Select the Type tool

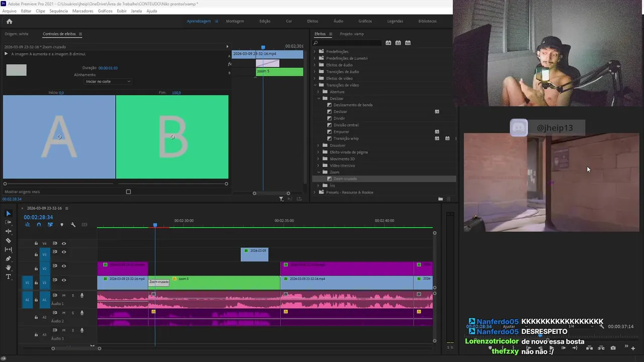(8, 277)
